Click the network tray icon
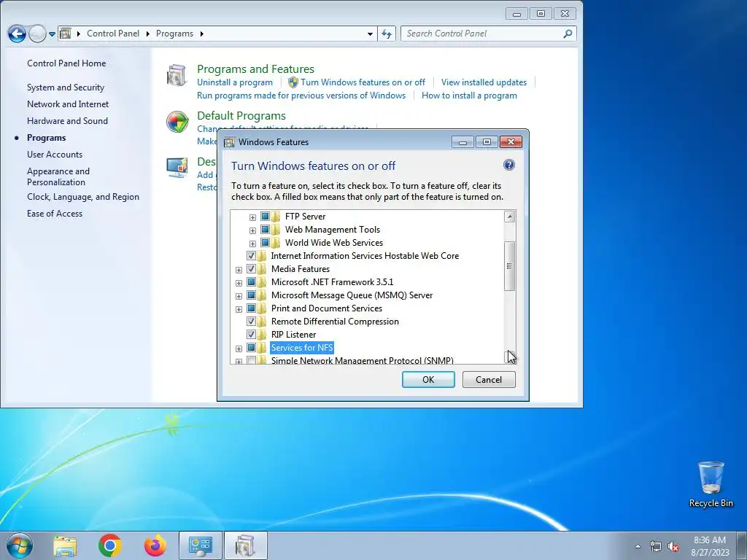 pyautogui.click(x=656, y=546)
